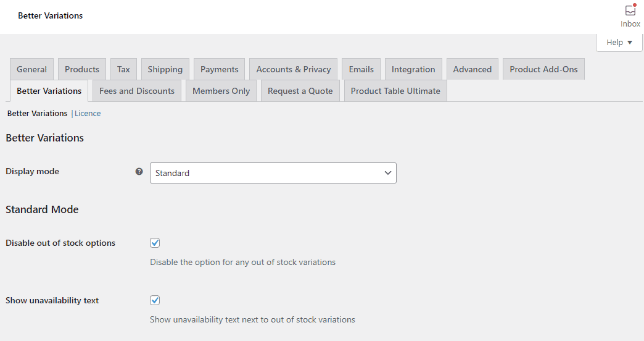Open the Tax tab
Viewport: 644px width, 341px height.
coord(123,69)
